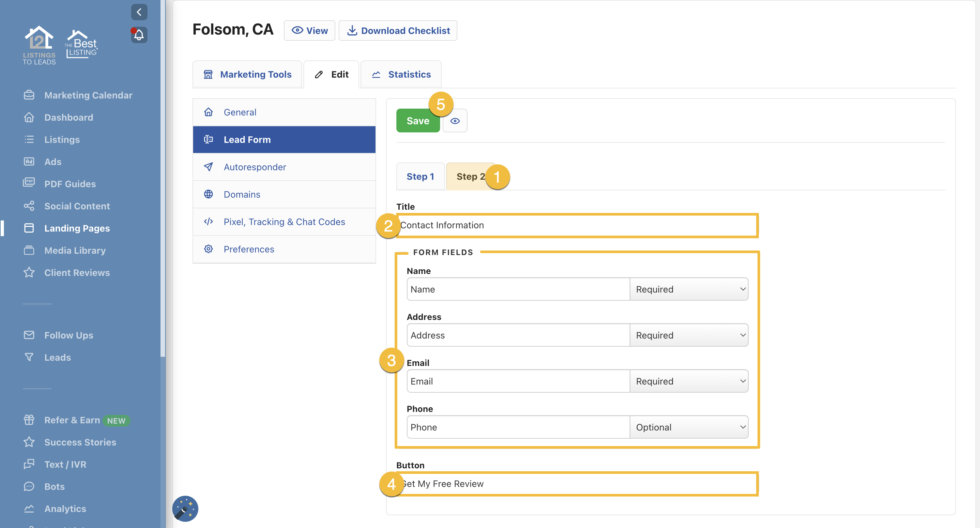Expand the Phone field Optional dropdown
This screenshot has width=980, height=528.
pyautogui.click(x=689, y=427)
